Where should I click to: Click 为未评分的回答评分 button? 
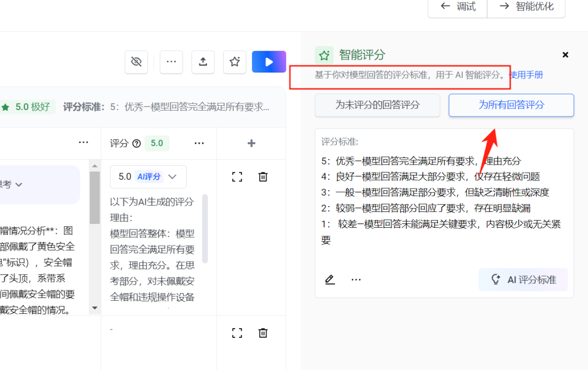pyautogui.click(x=377, y=105)
